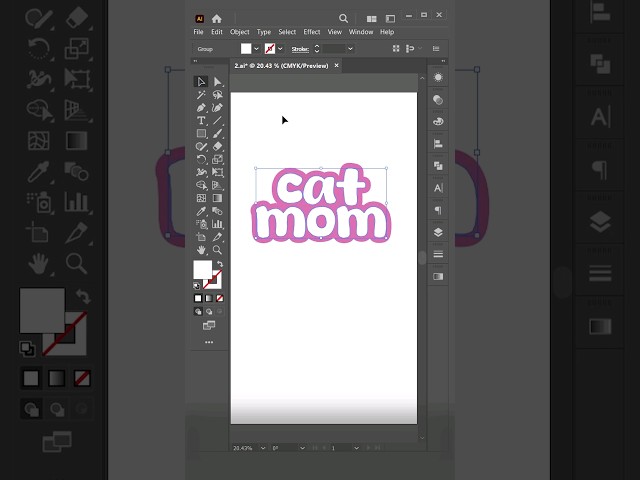Open the rotate view angle dropdown
Image resolution: width=640 pixels, height=480 pixels.
302,448
